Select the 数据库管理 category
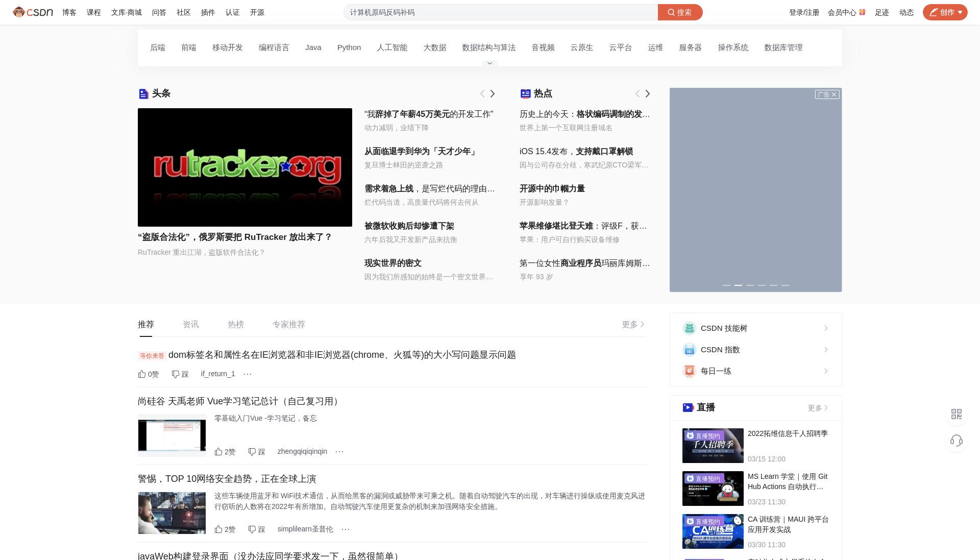Viewport: 980px width, 560px height. click(x=783, y=47)
